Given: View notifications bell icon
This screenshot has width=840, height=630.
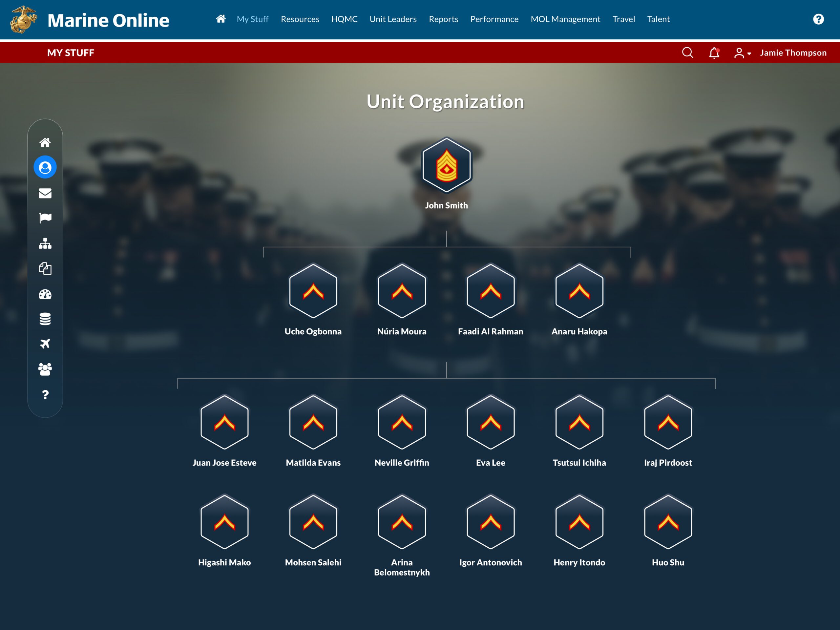Looking at the screenshot, I should click(714, 52).
